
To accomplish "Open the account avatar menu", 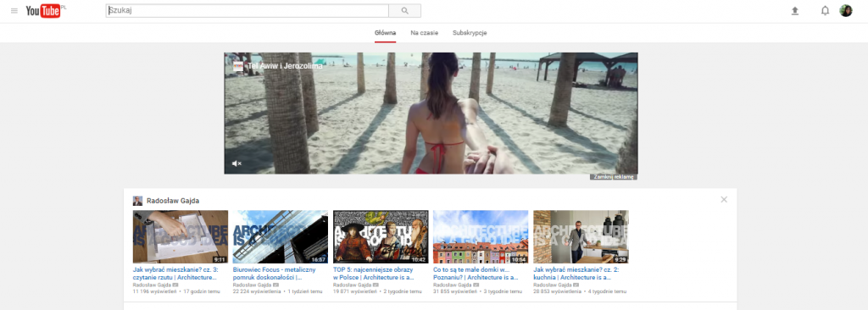I will [x=846, y=10].
